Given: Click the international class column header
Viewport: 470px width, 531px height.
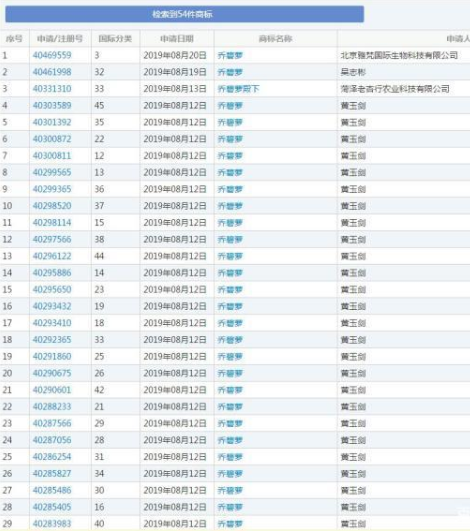Looking at the screenshot, I should [115, 39].
